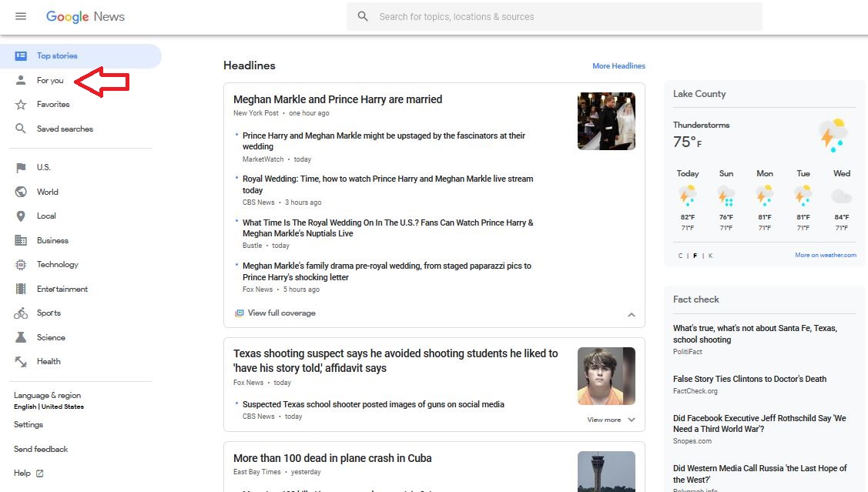Open Meghan Markle and Prince Harry married headline

click(x=337, y=99)
